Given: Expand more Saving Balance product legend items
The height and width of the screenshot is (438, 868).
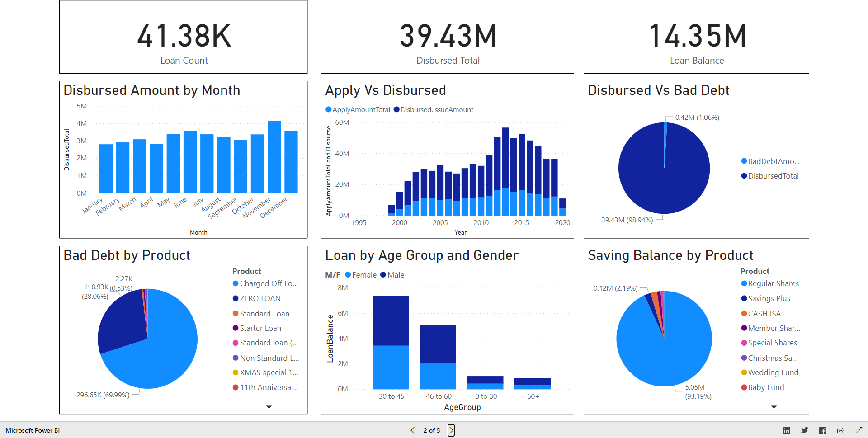Looking at the screenshot, I should [x=774, y=407].
